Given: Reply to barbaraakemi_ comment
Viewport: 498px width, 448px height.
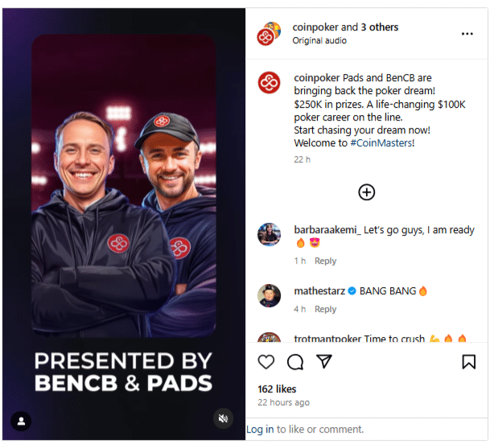Looking at the screenshot, I should 325,261.
